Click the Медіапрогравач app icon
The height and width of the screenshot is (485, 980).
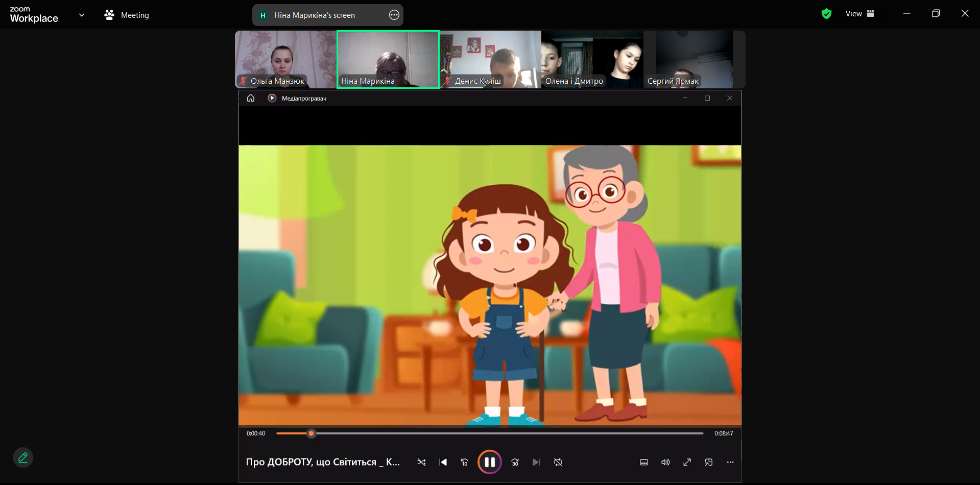point(272,98)
